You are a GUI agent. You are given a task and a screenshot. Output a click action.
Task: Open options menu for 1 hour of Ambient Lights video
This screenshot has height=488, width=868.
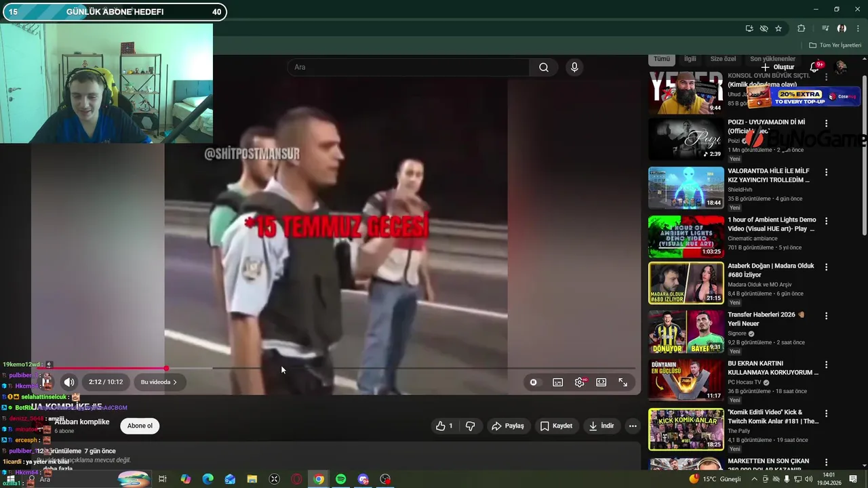(x=826, y=221)
